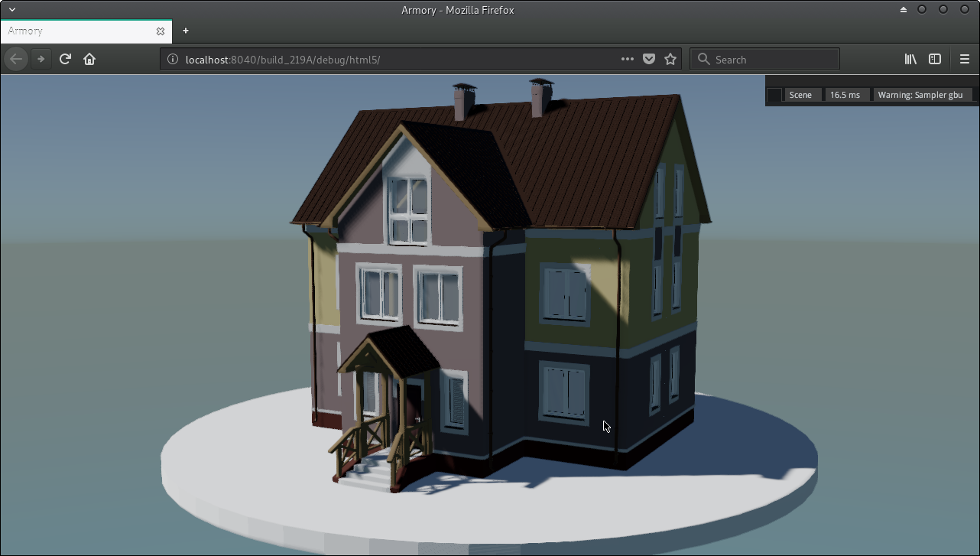Screen dimensions: 980x556
Task: Open the page actions three-dot menu
Action: click(627, 59)
